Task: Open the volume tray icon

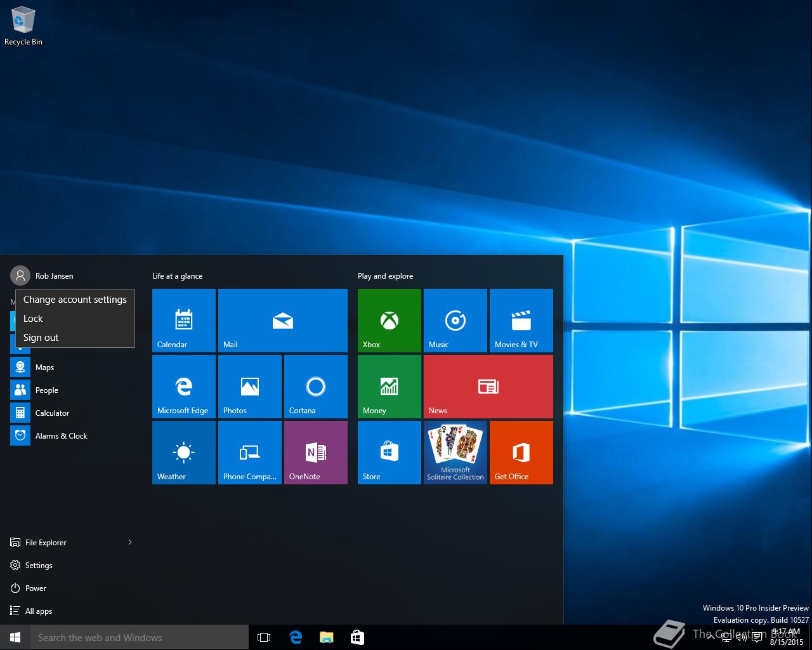Action: click(x=741, y=637)
